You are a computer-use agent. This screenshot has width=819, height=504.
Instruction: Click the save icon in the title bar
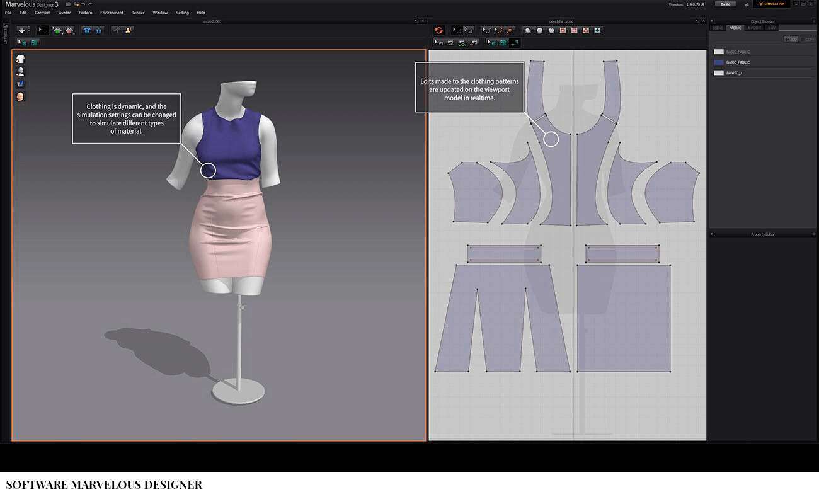pyautogui.click(x=67, y=4)
